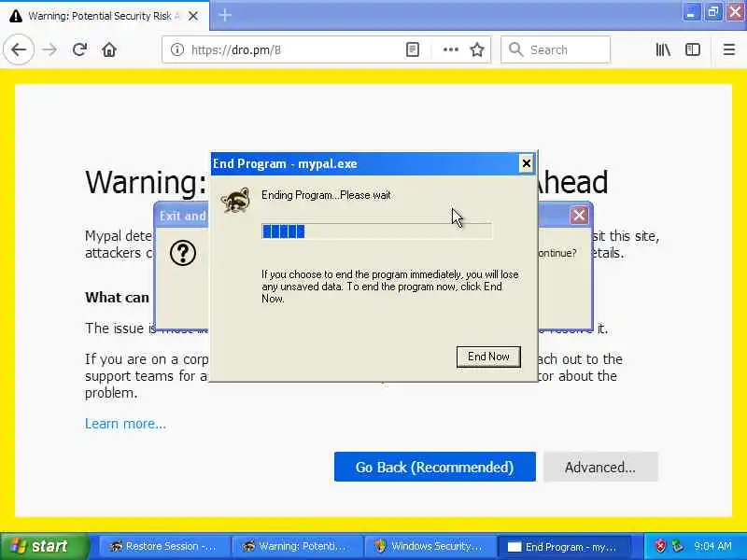
Task: Close the Exit dialog behind with red X
Action: click(579, 216)
